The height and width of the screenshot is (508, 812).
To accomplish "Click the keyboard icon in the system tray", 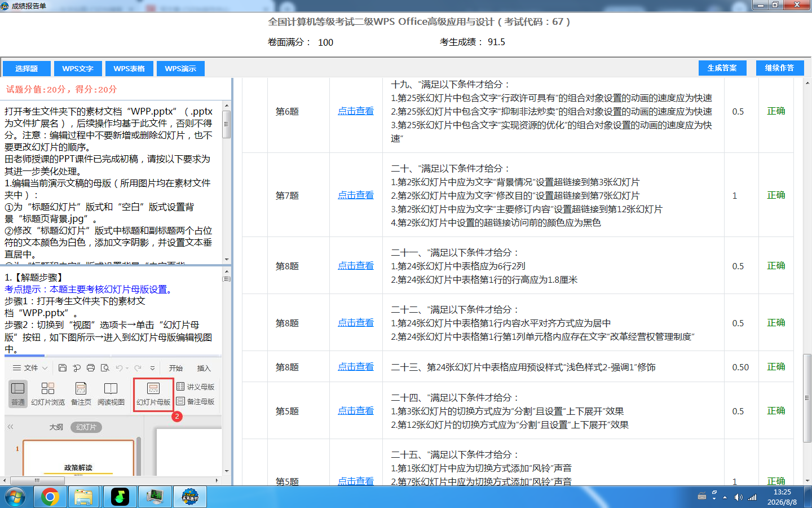I will click(x=702, y=497).
